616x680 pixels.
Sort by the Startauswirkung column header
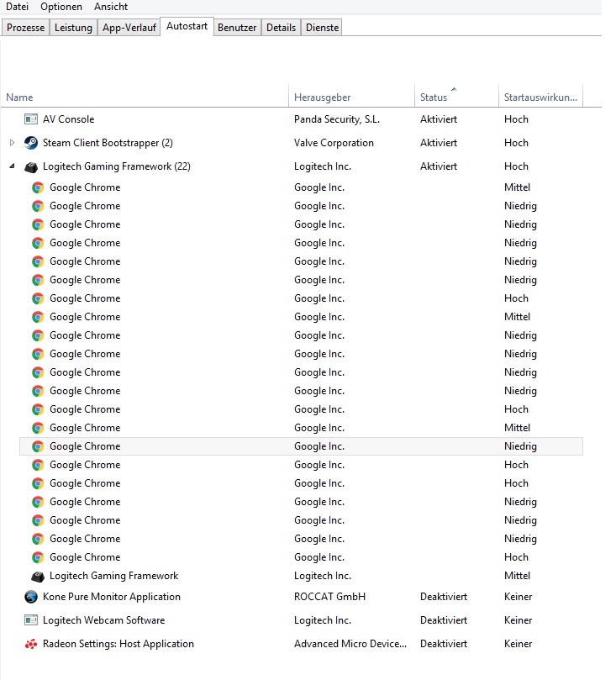540,98
